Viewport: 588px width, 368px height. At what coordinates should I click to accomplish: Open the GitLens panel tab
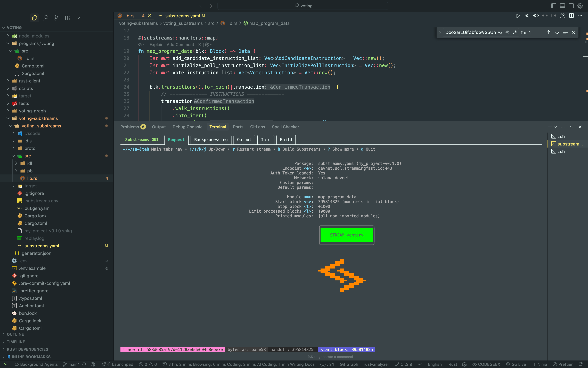point(258,127)
